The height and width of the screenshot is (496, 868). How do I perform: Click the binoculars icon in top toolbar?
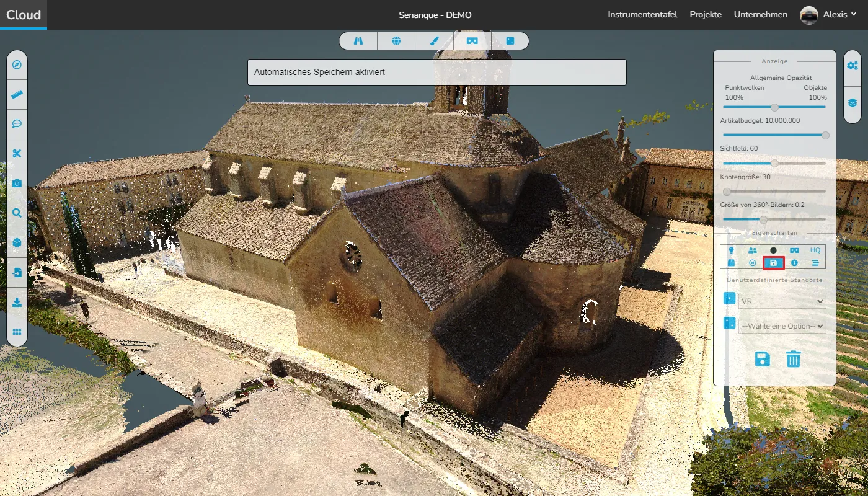tap(358, 41)
